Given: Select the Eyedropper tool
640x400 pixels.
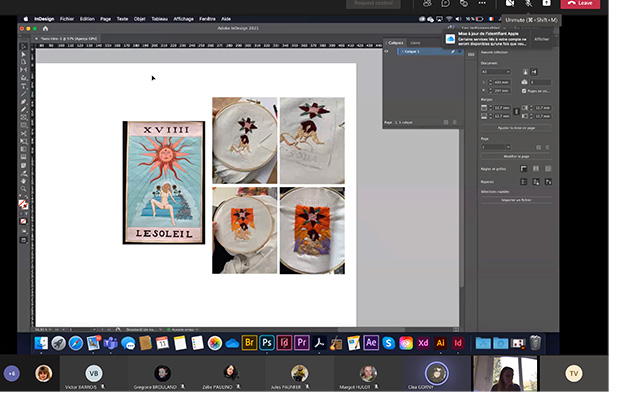Looking at the screenshot, I should [24, 173].
